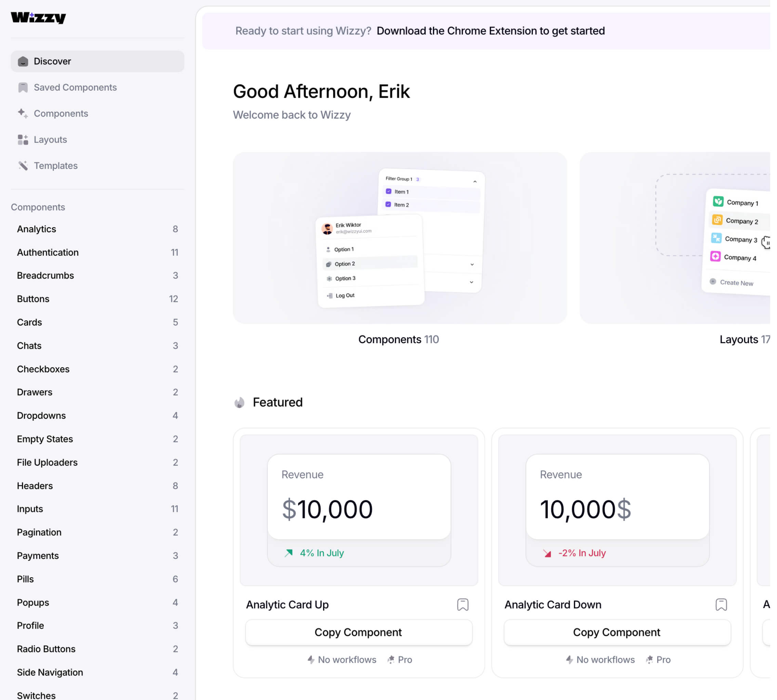Click Download the Chrome Extension link
This screenshot has width=777, height=700.
click(490, 31)
